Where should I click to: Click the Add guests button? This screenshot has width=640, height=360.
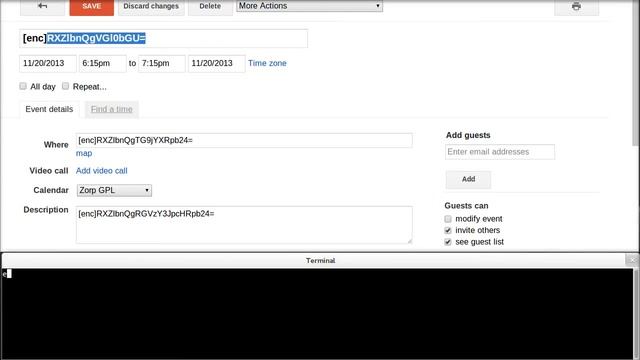(x=468, y=179)
